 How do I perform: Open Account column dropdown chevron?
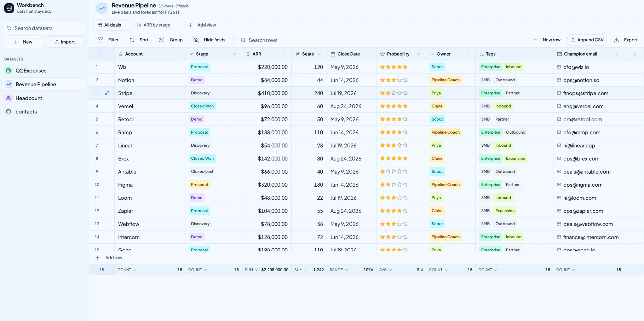tap(178, 54)
